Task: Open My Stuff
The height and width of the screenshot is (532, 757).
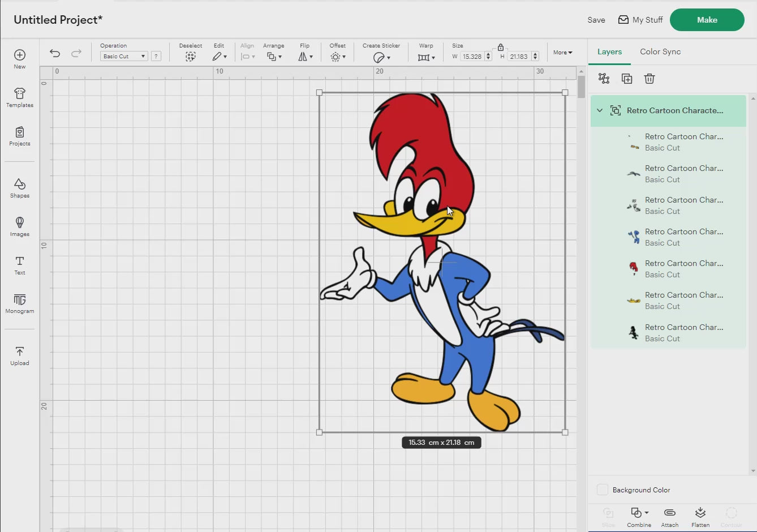Action: tap(640, 20)
